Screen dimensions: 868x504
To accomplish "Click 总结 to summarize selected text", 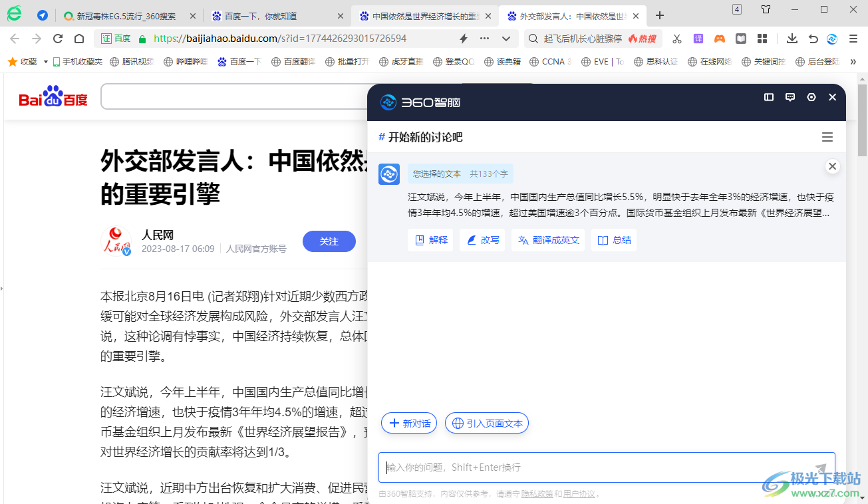I will tap(613, 240).
